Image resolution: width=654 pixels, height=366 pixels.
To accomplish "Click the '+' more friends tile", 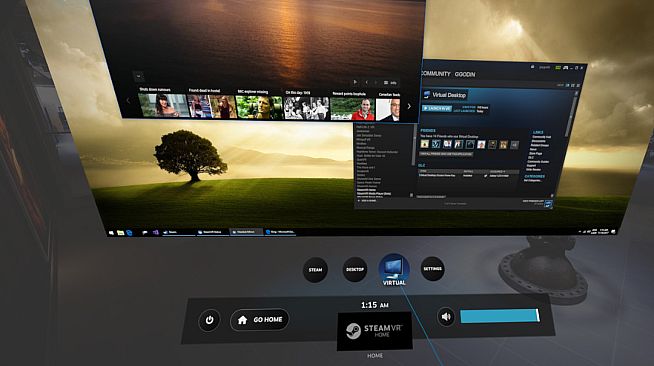I will 515,145.
